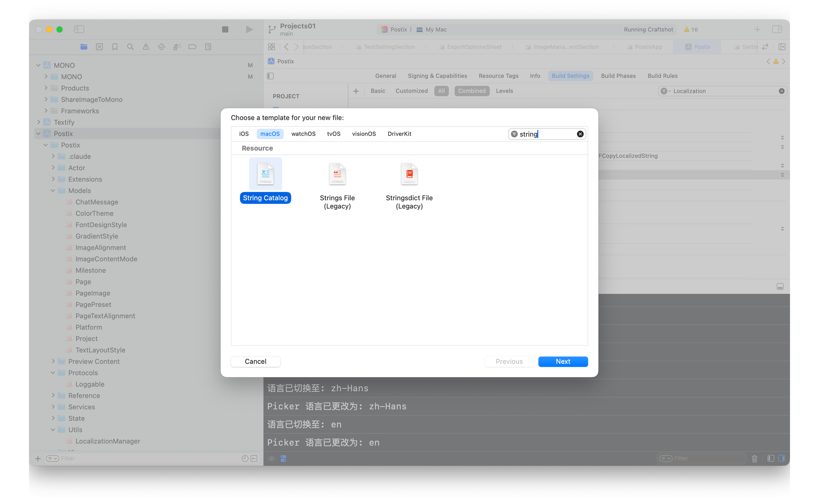The image size is (819, 504).
Task: Open the Find navigator magnifier icon
Action: (130, 47)
